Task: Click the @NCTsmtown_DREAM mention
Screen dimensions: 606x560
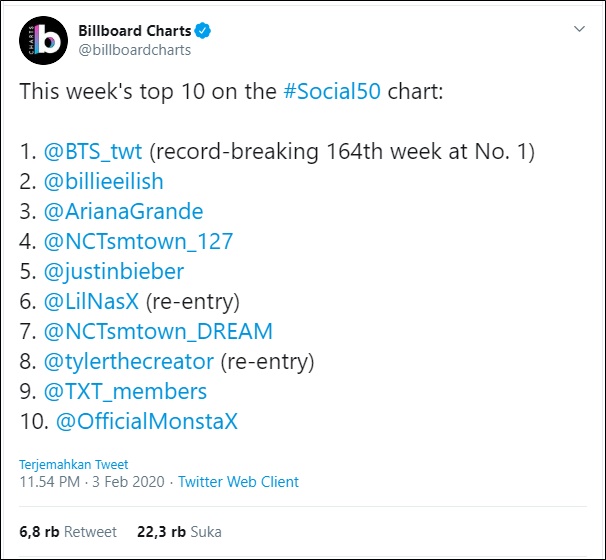Action: [158, 332]
